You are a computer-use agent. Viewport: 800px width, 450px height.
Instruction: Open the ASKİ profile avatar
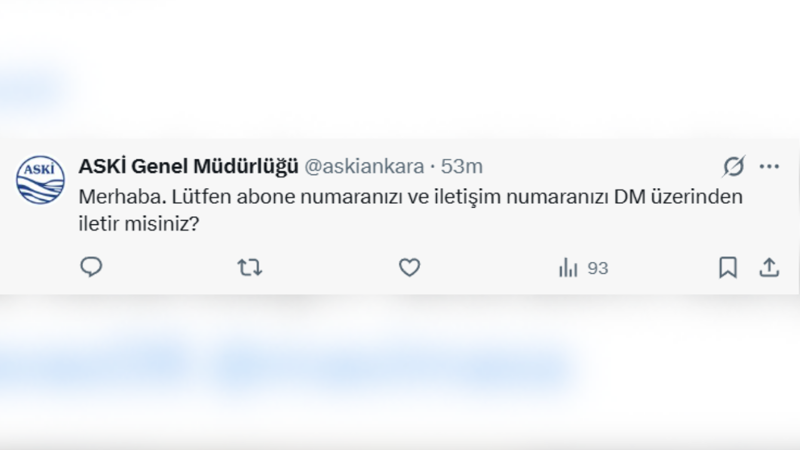tap(40, 180)
